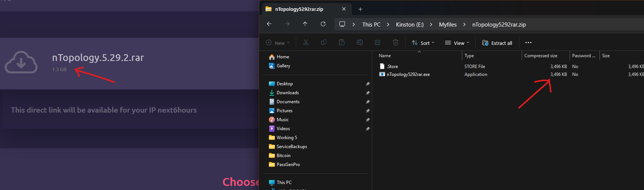Unpin Downloads using its pin icon

[368, 93]
